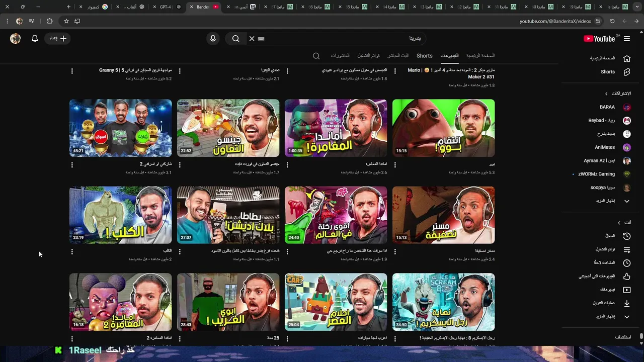Switch to the المنشورات tab

[x=340, y=56]
